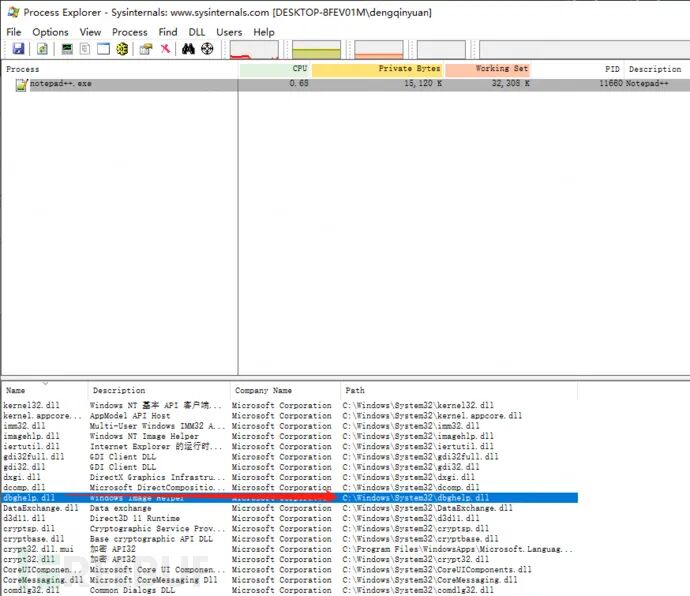690x596 pixels.
Task: Sort DLL list by Company Name header
Action: click(x=285, y=390)
